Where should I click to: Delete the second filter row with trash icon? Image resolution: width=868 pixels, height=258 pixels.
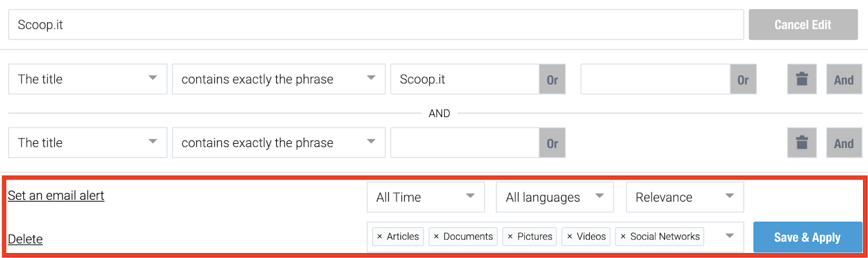tap(802, 143)
